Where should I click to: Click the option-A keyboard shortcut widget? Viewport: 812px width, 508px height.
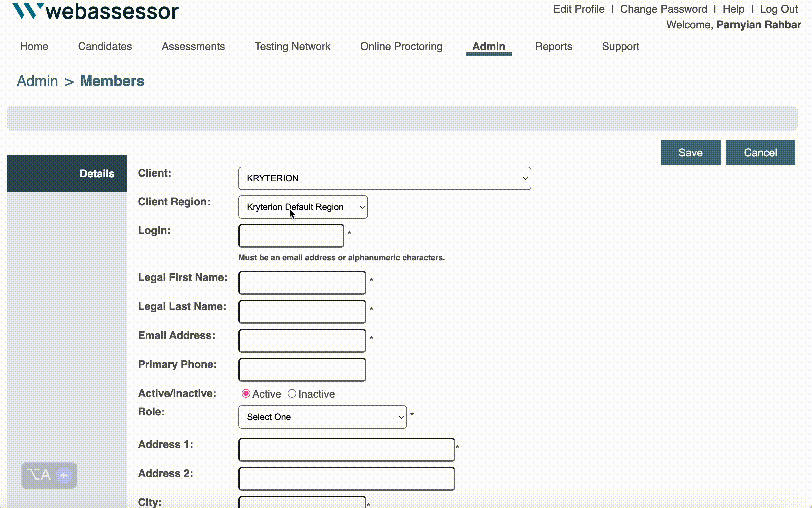[x=39, y=475]
